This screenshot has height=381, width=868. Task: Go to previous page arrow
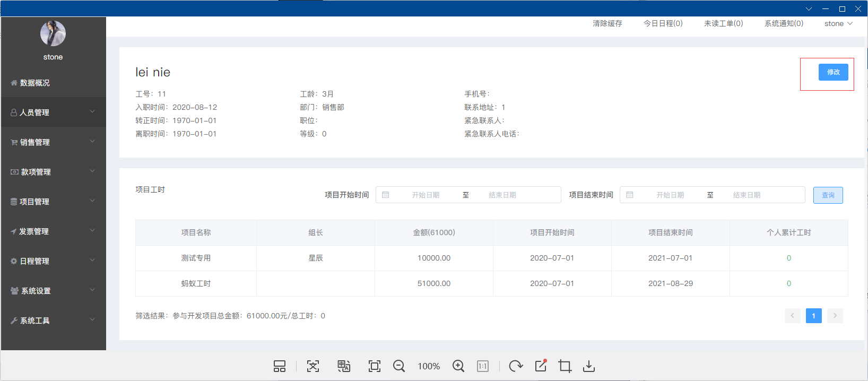click(x=793, y=316)
